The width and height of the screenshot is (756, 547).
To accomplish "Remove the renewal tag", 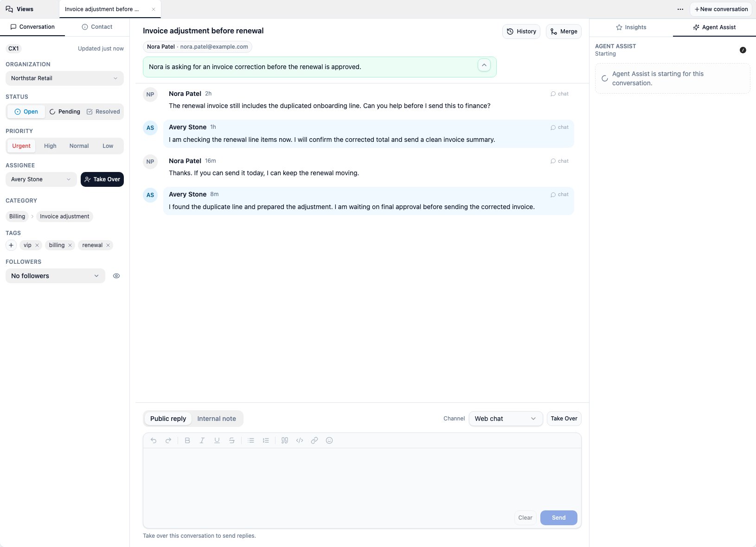I will 108,245.
